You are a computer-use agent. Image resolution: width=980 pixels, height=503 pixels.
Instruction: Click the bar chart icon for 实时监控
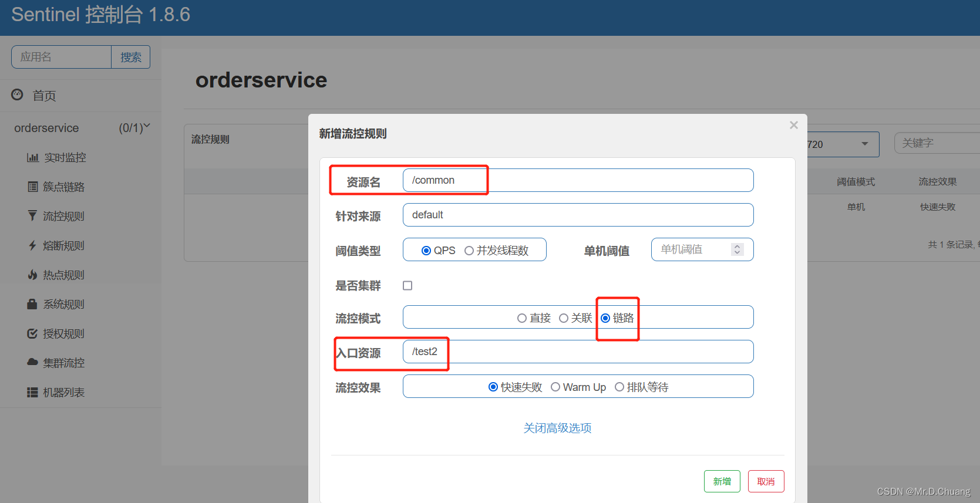click(33, 157)
